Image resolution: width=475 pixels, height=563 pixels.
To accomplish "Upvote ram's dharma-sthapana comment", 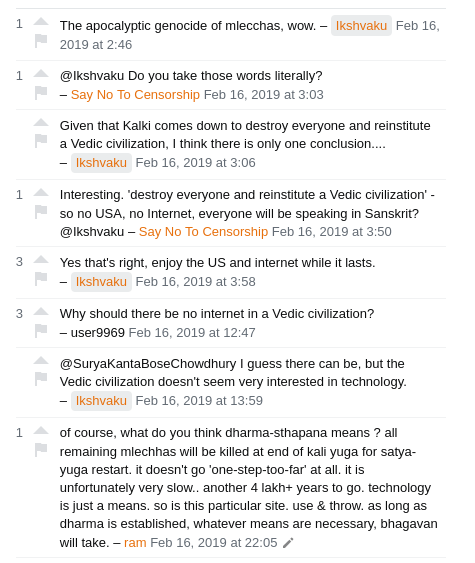I will [x=41, y=430].
